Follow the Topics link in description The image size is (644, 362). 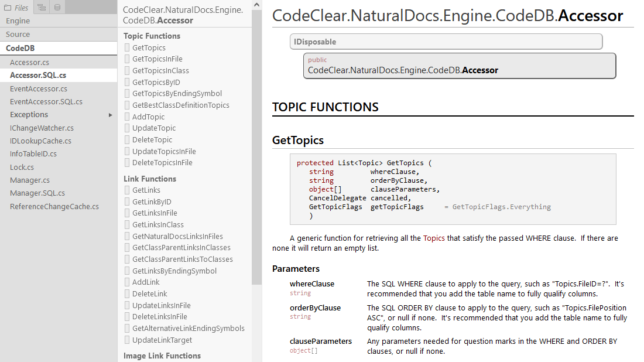point(434,238)
